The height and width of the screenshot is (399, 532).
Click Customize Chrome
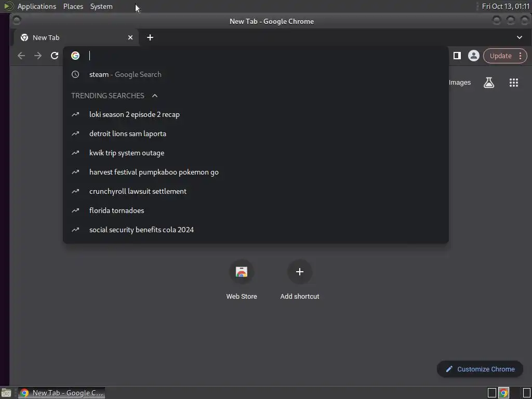coord(480,369)
